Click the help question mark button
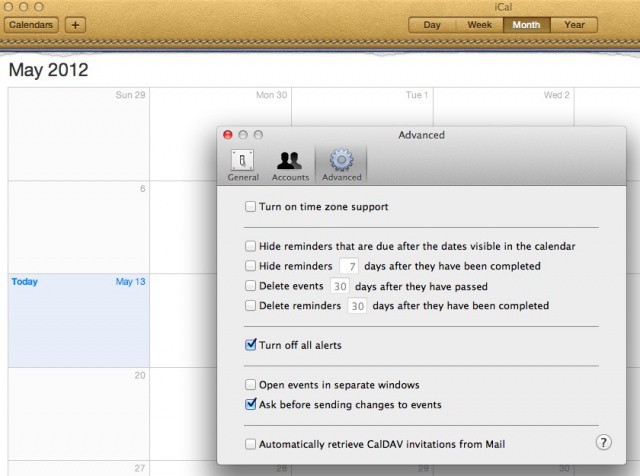The height and width of the screenshot is (476, 640). [603, 442]
